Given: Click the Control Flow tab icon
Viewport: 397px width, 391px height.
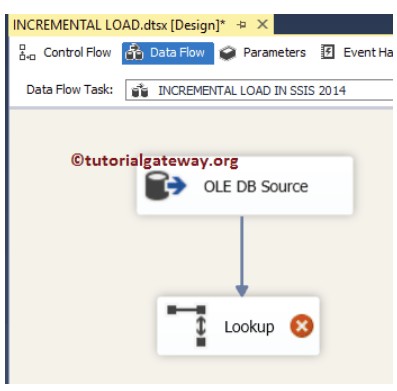Looking at the screenshot, I should [27, 53].
